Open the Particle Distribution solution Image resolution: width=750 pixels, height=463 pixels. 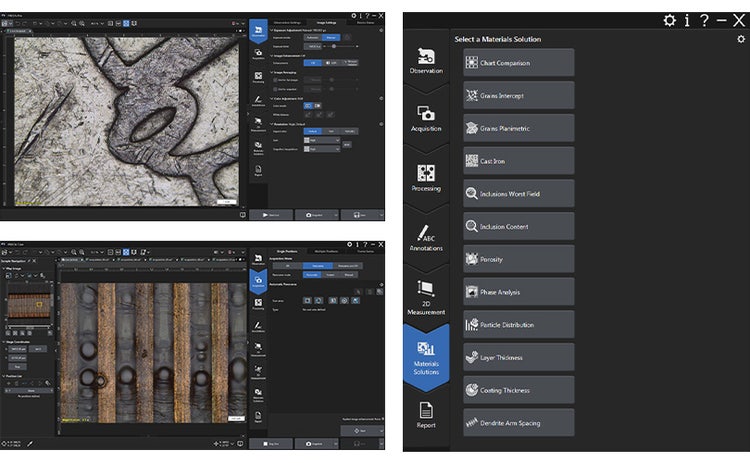click(518, 324)
